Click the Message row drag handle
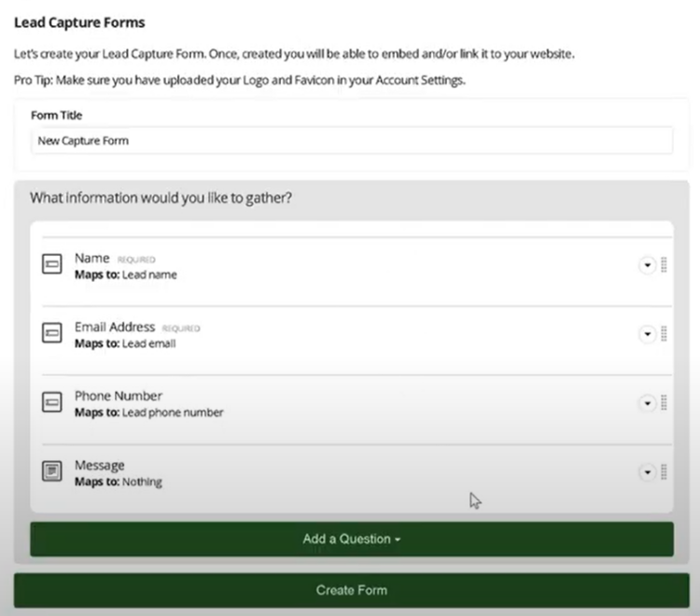 coord(664,472)
